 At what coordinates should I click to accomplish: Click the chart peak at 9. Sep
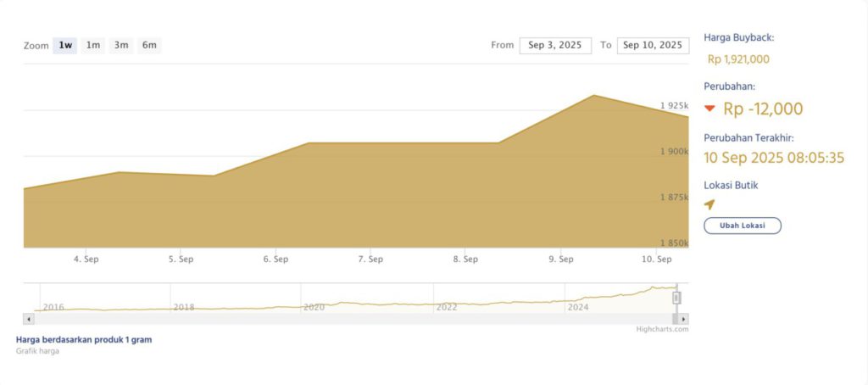593,96
